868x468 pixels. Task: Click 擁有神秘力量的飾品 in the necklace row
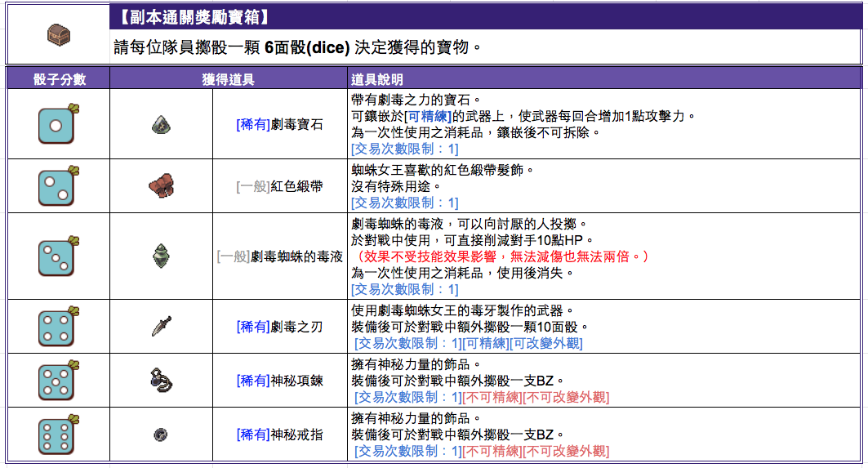click(416, 364)
